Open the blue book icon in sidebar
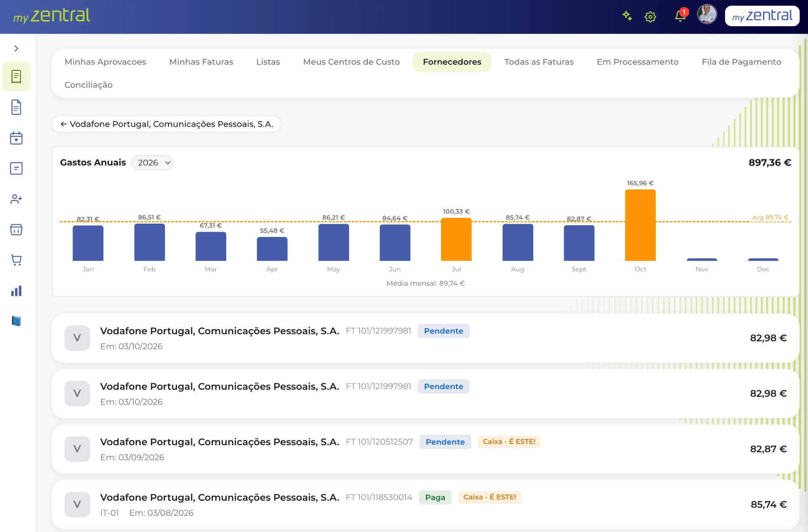 [16, 321]
